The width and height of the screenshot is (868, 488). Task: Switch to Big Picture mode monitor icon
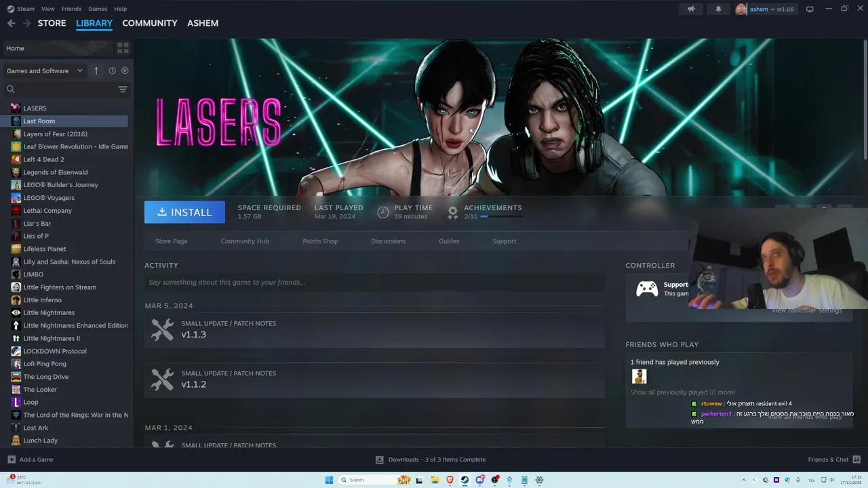point(810,9)
